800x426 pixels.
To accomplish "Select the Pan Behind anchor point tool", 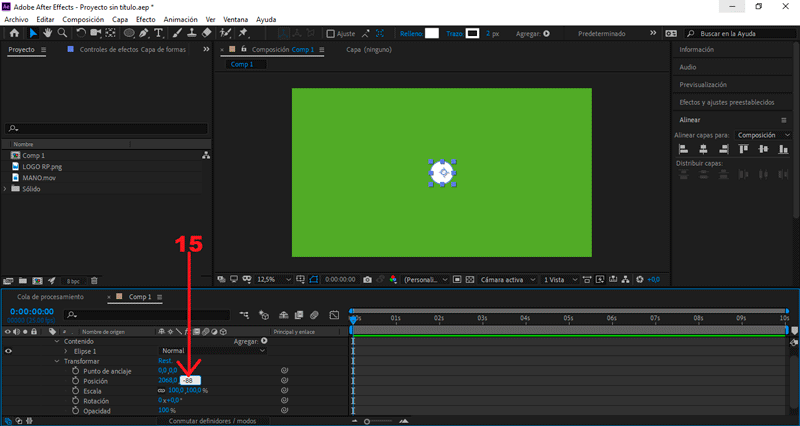I will pyautogui.click(x=110, y=33).
